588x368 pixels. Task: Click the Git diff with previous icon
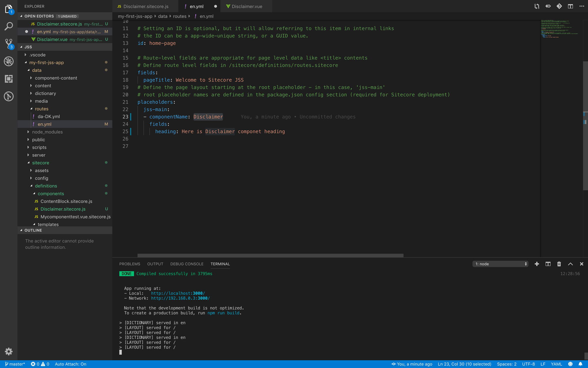(x=559, y=6)
